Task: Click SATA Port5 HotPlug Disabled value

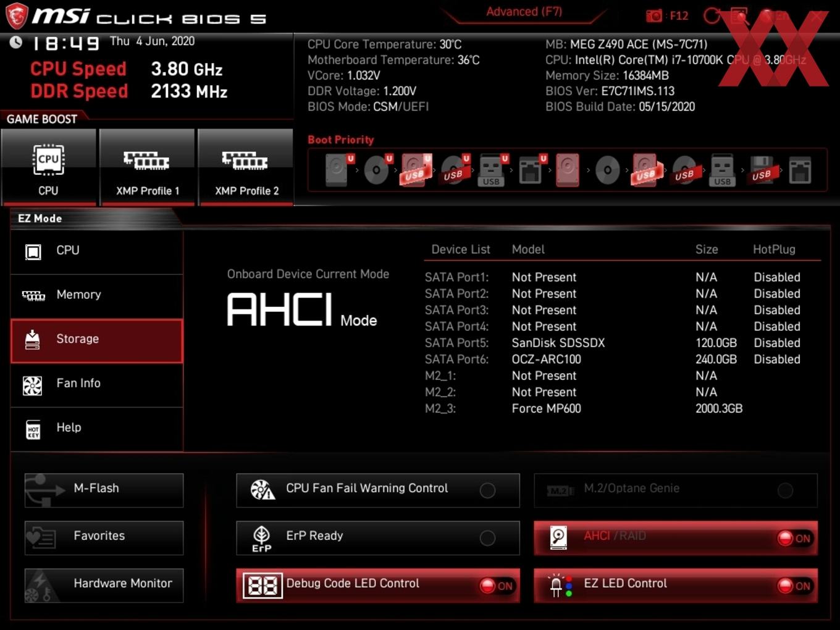Action: [777, 343]
